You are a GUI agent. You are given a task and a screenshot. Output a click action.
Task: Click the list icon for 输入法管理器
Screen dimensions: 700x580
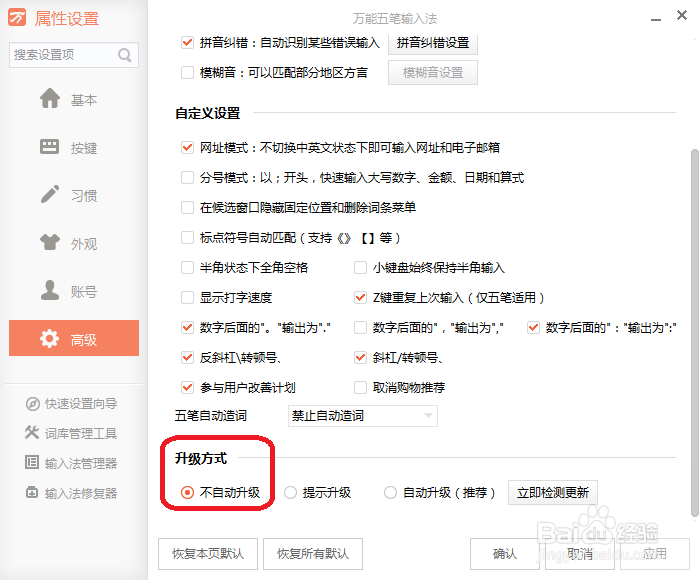pyautogui.click(x=32, y=462)
